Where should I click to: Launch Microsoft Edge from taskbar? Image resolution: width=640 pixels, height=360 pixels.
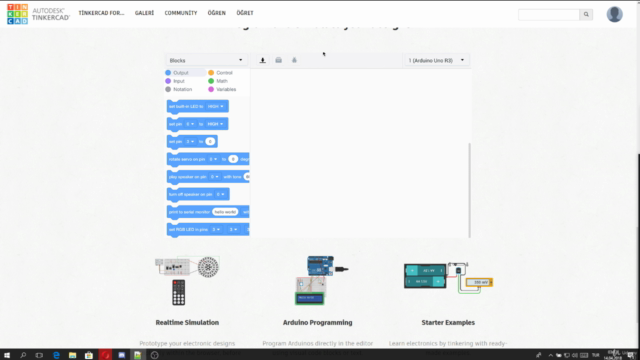coord(56,355)
